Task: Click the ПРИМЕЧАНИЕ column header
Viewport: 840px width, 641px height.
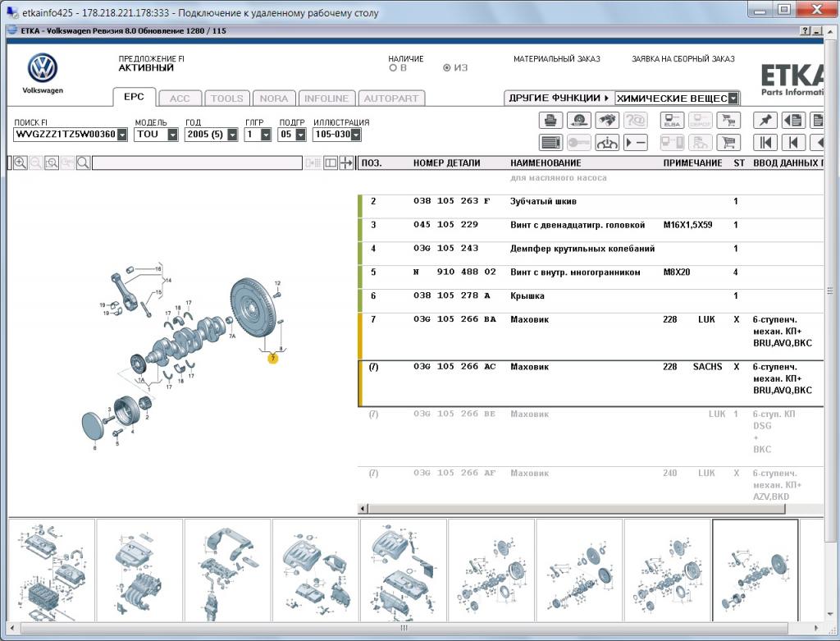Action: [x=692, y=163]
